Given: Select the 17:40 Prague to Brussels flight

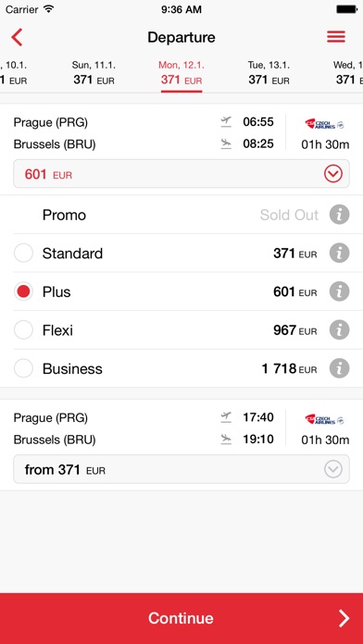Looking at the screenshot, I should (x=181, y=428).
